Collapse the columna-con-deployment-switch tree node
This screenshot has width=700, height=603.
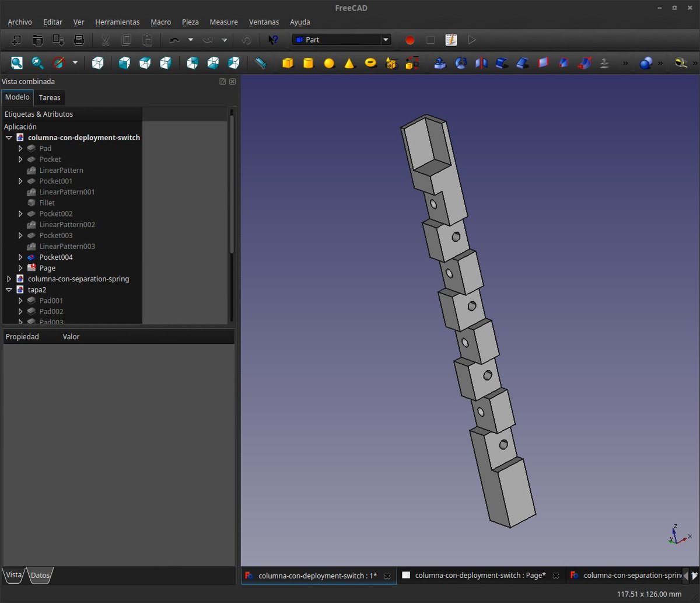click(9, 138)
